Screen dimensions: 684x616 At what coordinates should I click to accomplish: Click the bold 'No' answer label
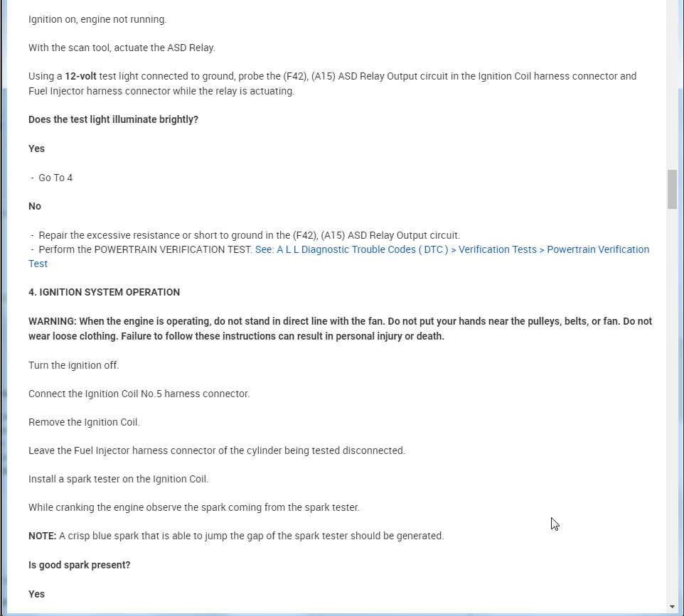click(35, 206)
